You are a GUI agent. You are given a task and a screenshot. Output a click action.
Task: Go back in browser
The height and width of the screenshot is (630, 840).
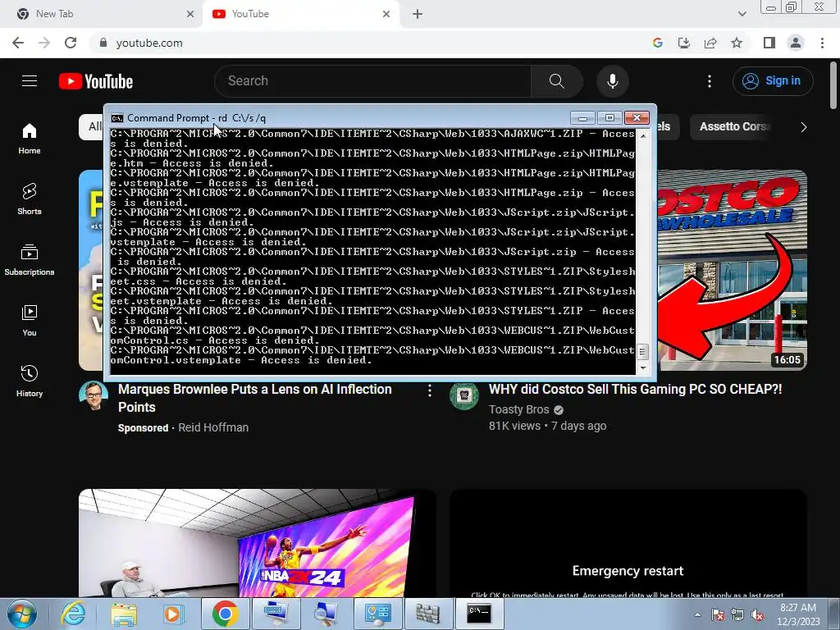(x=18, y=43)
